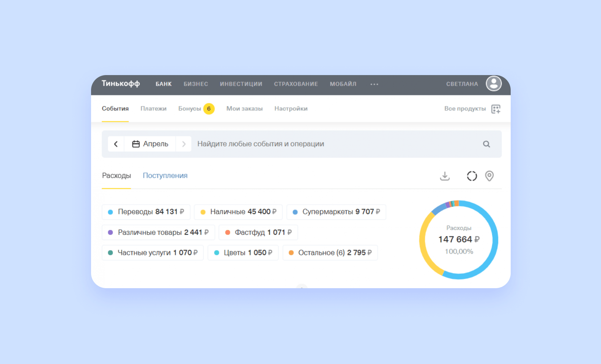Switch to the Бонусы tab

tap(190, 108)
